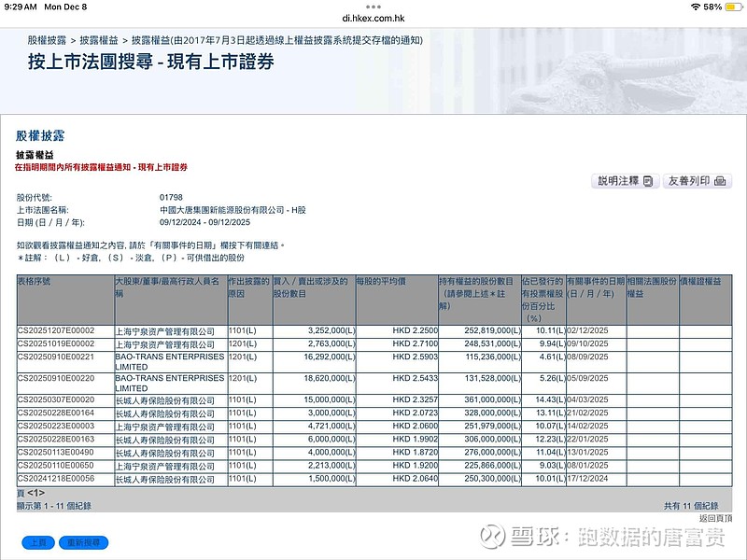747x560 pixels.
Task: Select form serial CS20251207E00002
Action: (56, 330)
